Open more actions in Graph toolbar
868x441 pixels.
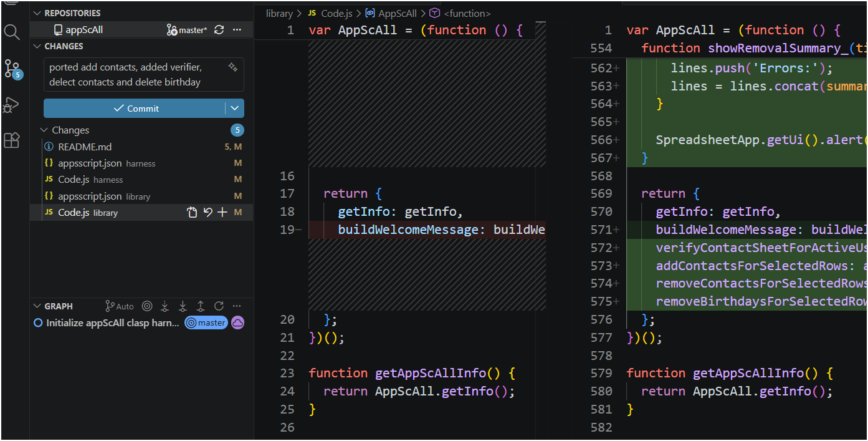tap(237, 306)
